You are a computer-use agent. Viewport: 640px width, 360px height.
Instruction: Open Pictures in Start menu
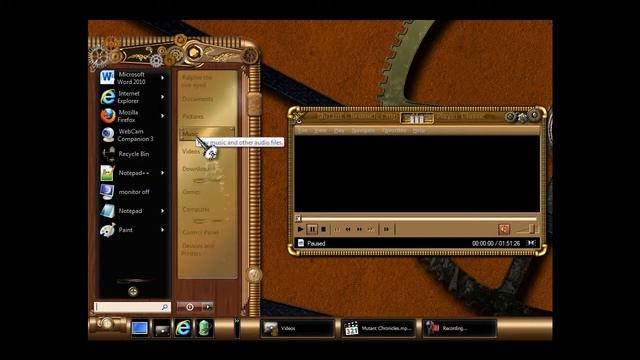tap(193, 116)
